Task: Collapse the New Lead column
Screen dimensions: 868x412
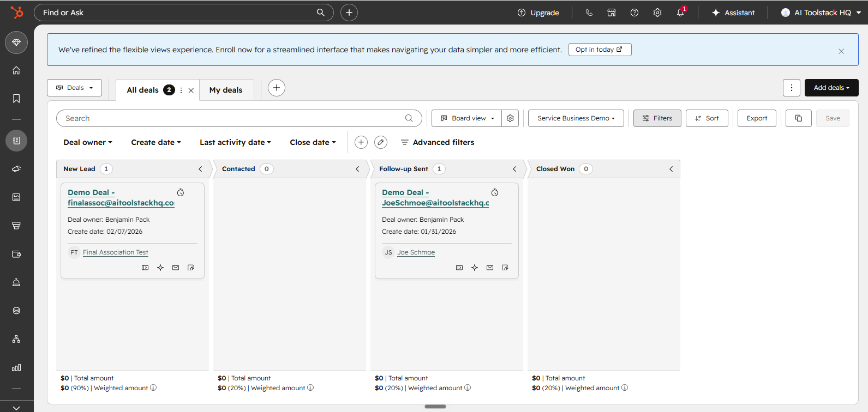Action: pos(200,169)
